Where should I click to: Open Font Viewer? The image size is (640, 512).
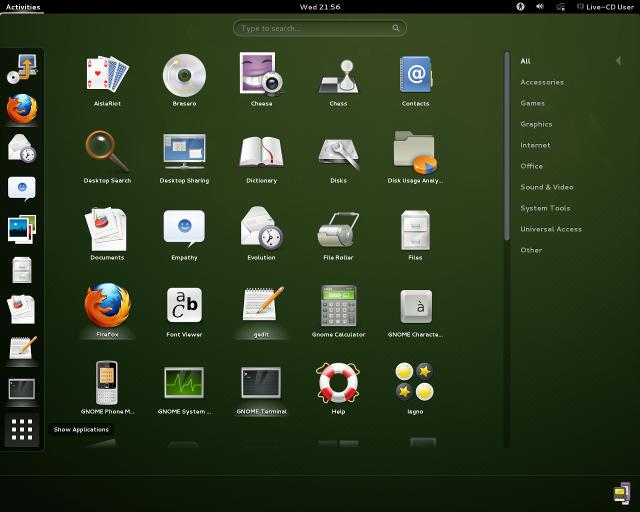click(x=184, y=311)
